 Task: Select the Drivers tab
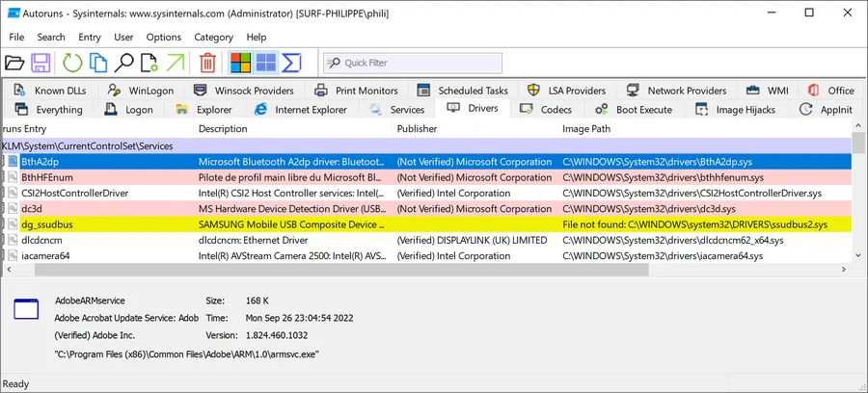[x=473, y=108]
